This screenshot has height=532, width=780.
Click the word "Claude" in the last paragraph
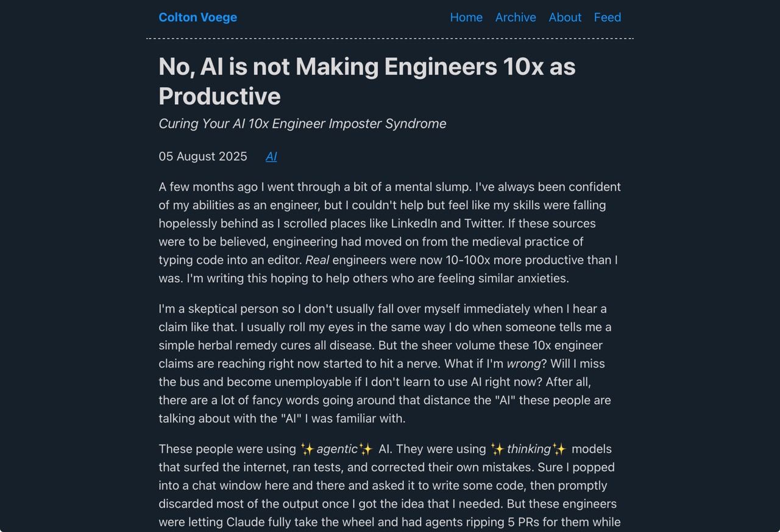point(247,522)
